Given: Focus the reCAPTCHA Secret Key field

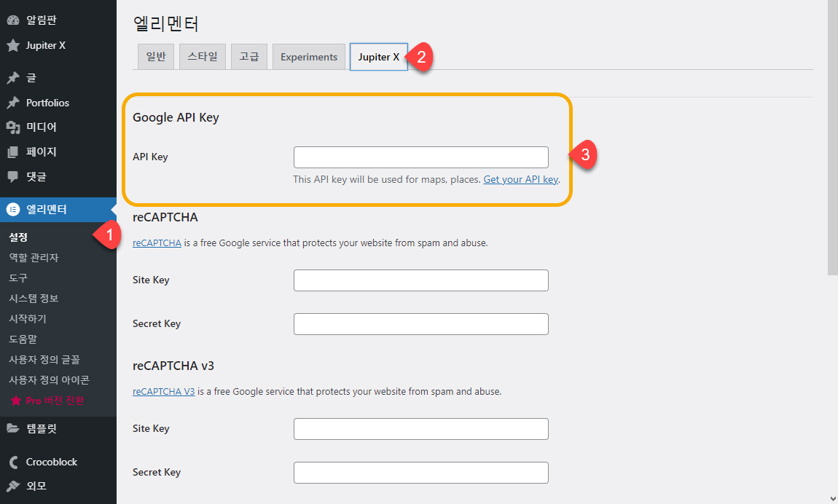Looking at the screenshot, I should [421, 324].
